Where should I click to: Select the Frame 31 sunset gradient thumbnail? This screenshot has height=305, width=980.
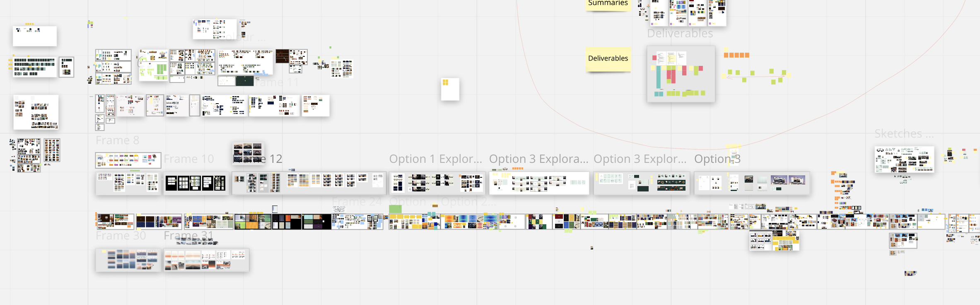pos(206,260)
